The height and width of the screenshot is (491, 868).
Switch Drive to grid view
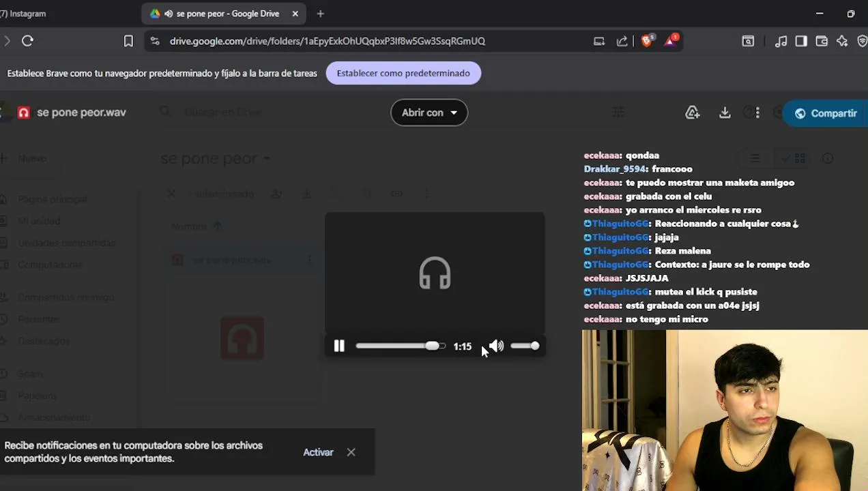pyautogui.click(x=794, y=158)
